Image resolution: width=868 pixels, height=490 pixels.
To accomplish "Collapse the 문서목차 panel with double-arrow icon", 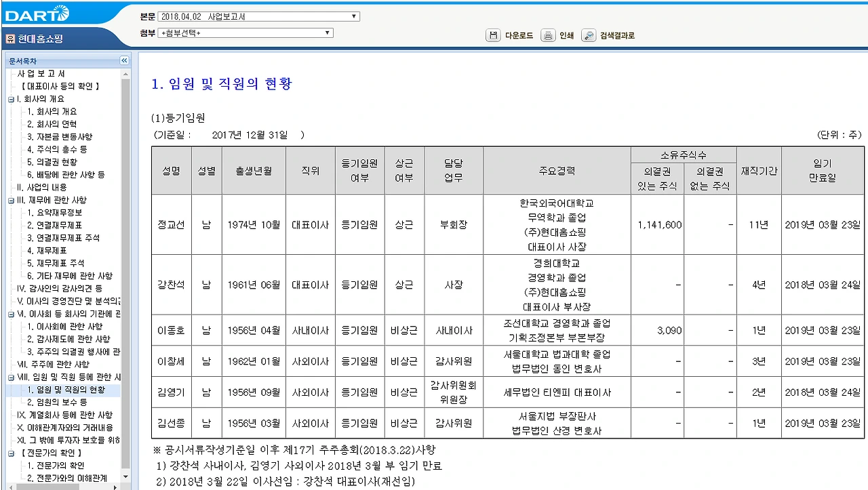I will [124, 60].
